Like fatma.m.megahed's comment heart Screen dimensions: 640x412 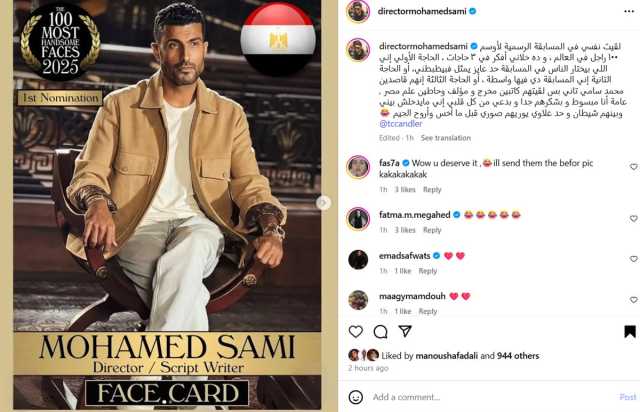633,218
